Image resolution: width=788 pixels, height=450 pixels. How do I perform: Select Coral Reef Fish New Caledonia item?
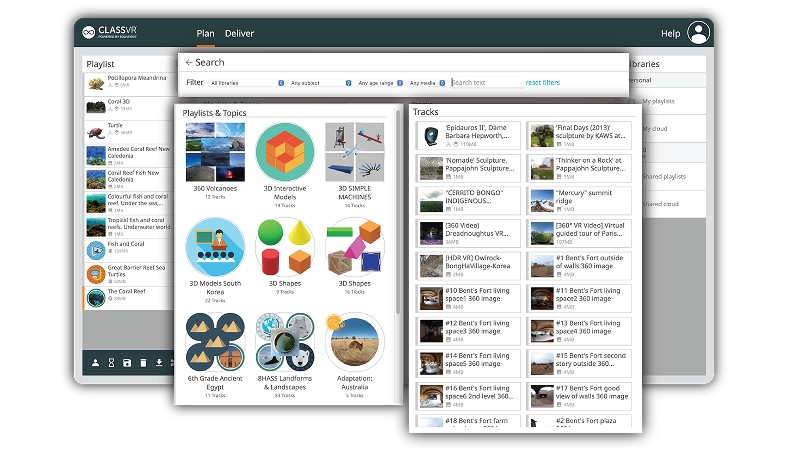[129, 179]
